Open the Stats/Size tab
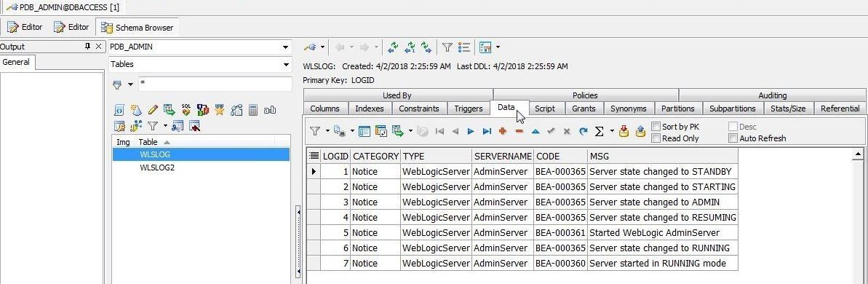The width and height of the screenshot is (868, 284). tap(788, 109)
